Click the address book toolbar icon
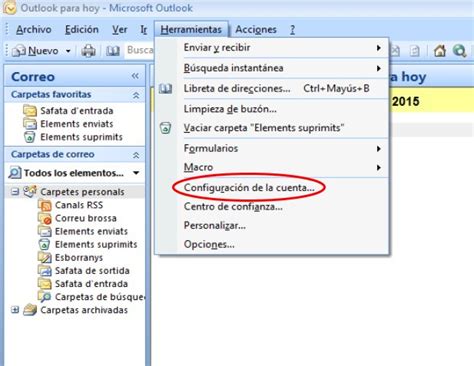The width and height of the screenshot is (474, 366). click(x=113, y=51)
